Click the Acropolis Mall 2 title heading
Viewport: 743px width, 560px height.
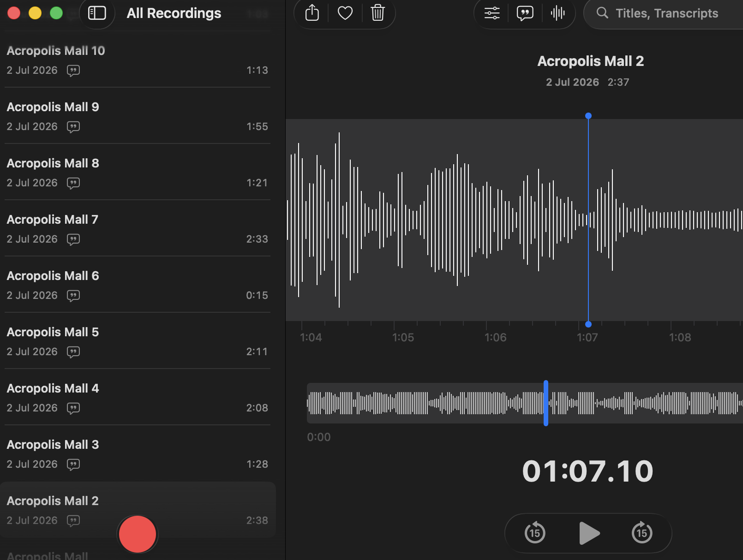(590, 61)
